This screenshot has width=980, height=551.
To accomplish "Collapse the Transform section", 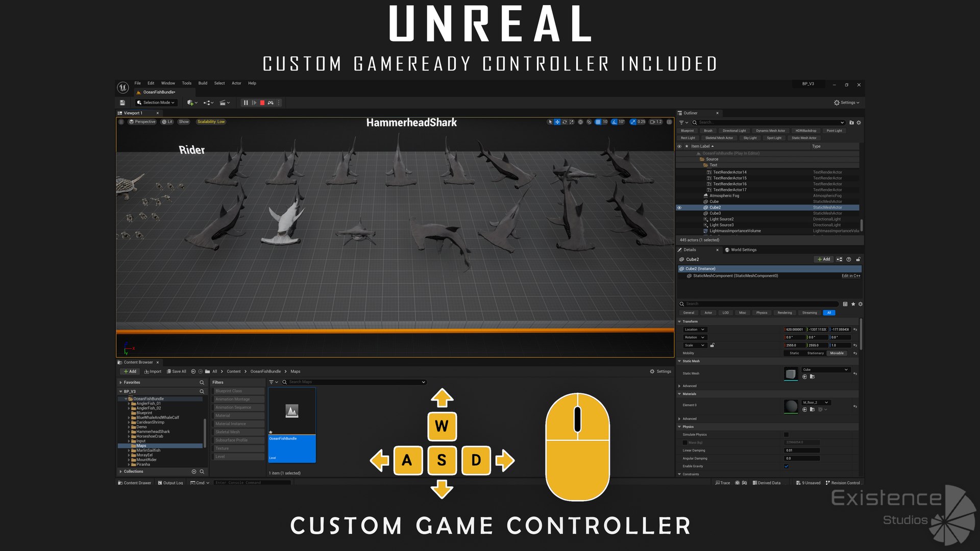I will 679,322.
